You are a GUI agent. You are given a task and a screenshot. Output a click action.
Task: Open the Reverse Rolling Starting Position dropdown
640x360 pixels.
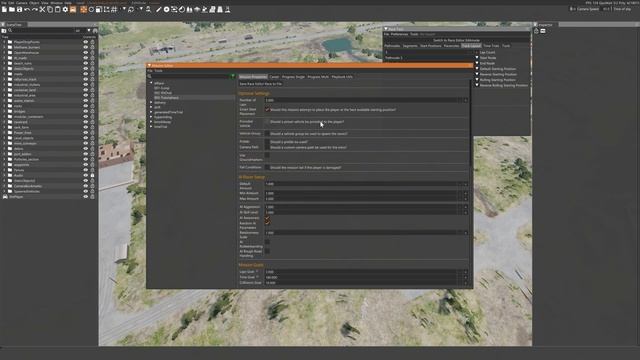(477, 85)
